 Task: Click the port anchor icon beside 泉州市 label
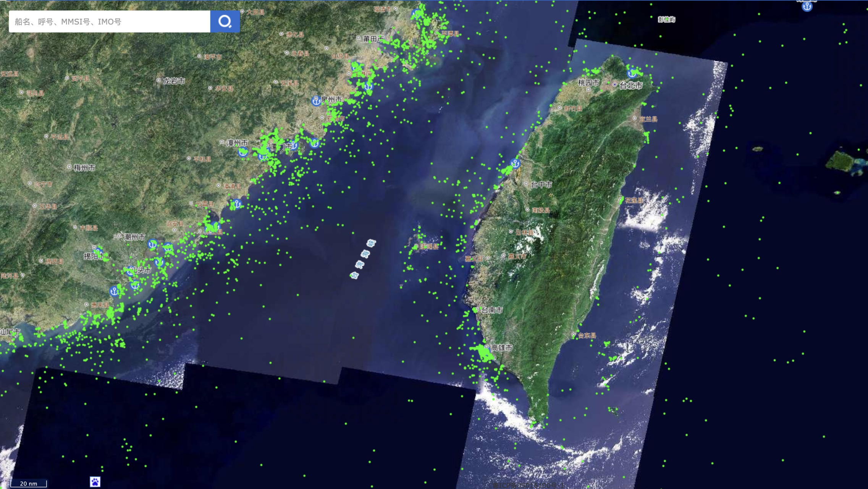316,101
